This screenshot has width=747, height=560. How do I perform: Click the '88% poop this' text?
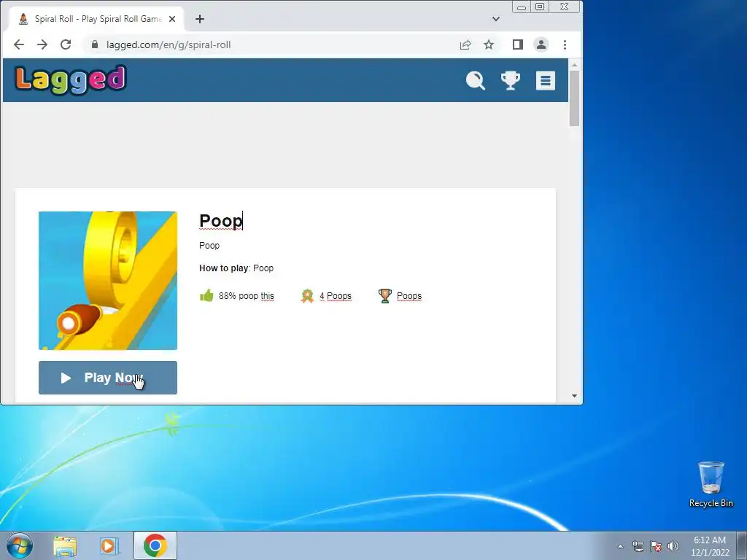tap(247, 296)
